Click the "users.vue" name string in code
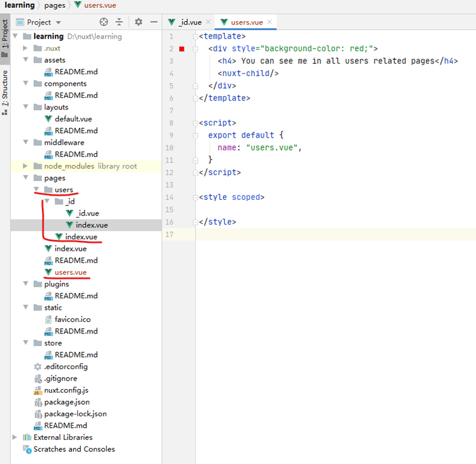This screenshot has height=464, width=476. 272,147
